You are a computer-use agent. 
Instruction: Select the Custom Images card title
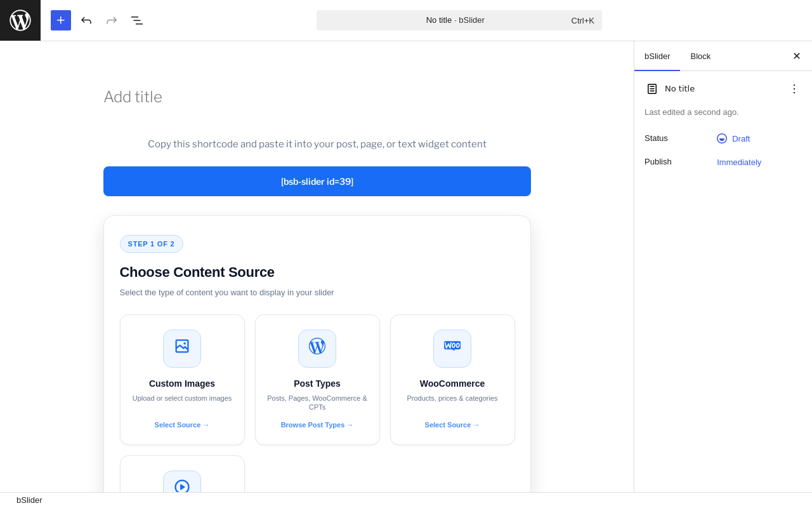182,384
